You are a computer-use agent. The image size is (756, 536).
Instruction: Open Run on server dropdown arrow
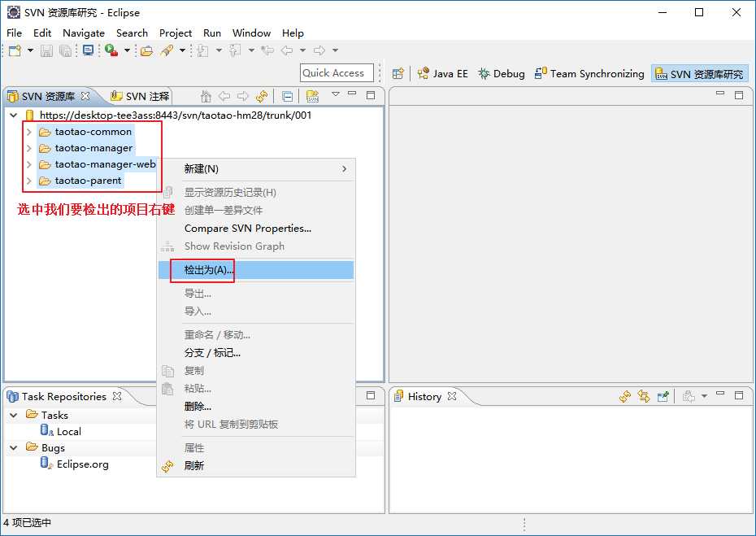[x=128, y=50]
